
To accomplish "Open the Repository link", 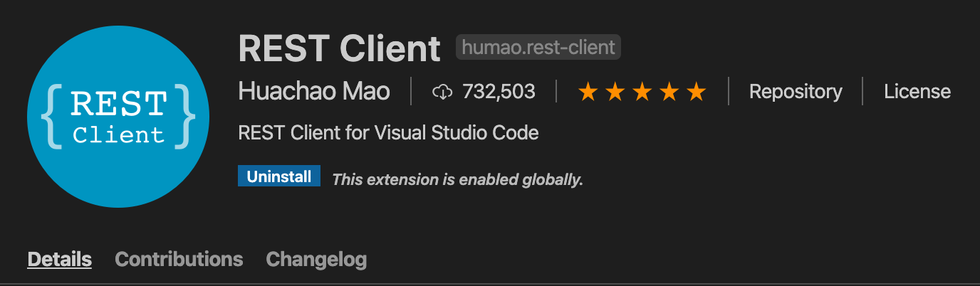I will coord(796,92).
